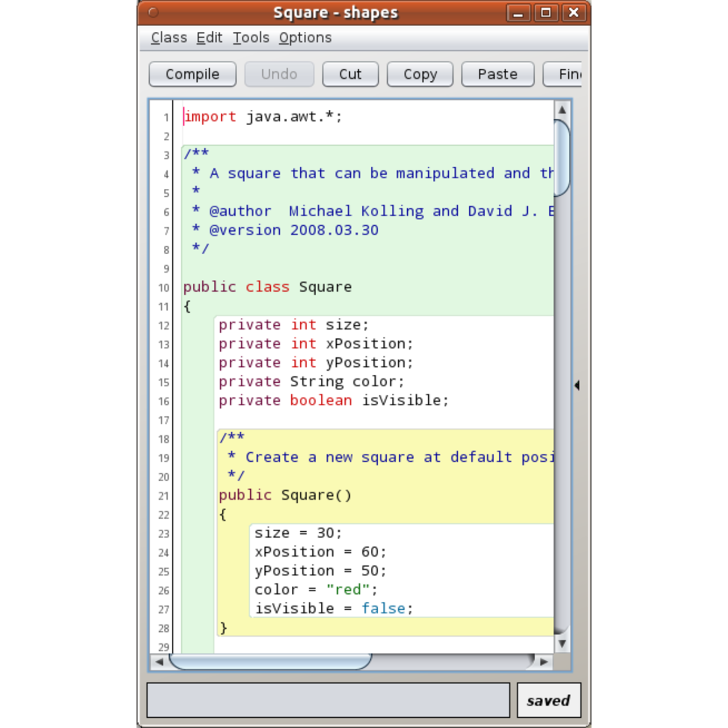Viewport: 728px width, 728px height.
Task: Click the saved status indicator
Action: 548,700
